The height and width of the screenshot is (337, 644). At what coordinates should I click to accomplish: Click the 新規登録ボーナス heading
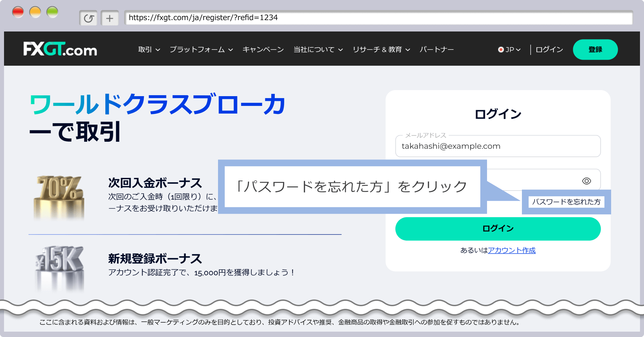click(x=155, y=259)
